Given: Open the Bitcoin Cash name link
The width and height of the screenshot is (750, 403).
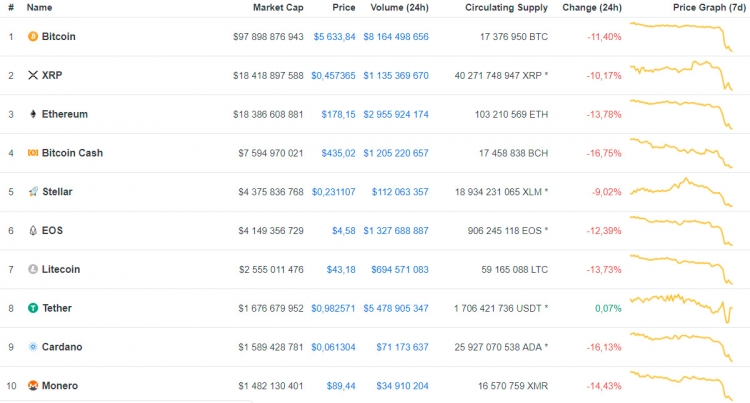Looking at the screenshot, I should (x=72, y=153).
